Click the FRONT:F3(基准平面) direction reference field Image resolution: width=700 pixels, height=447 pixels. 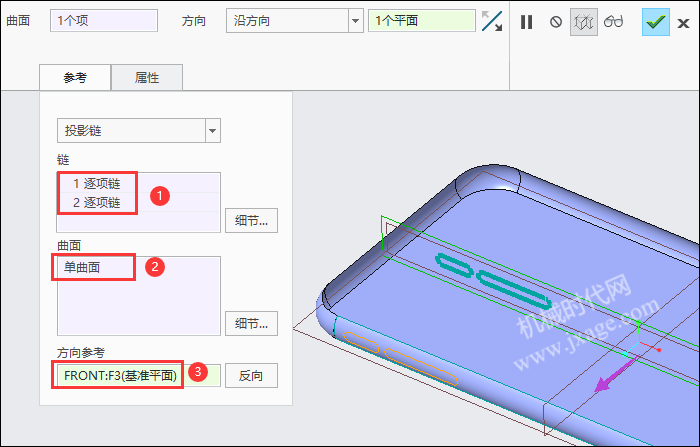(x=138, y=376)
